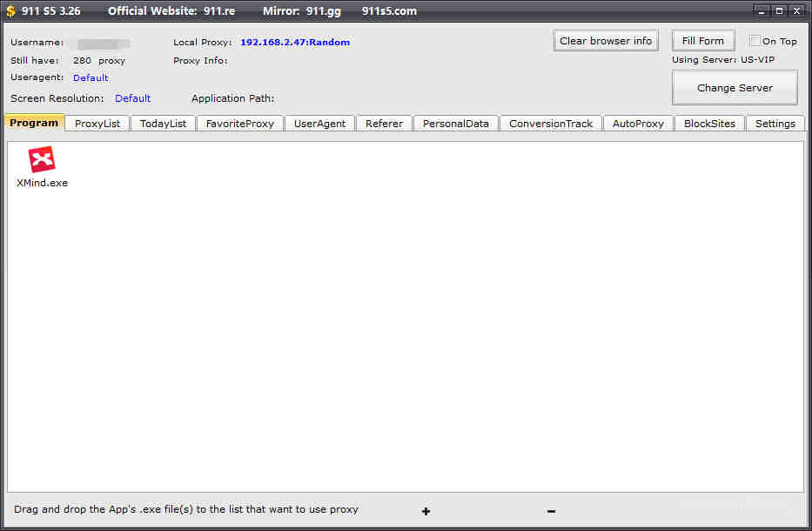The width and height of the screenshot is (812, 531).
Task: Open the TodayList tab
Action: [163, 124]
